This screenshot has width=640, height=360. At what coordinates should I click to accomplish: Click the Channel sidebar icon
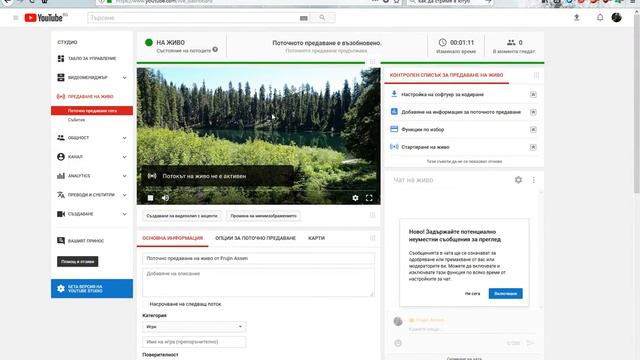(61, 157)
